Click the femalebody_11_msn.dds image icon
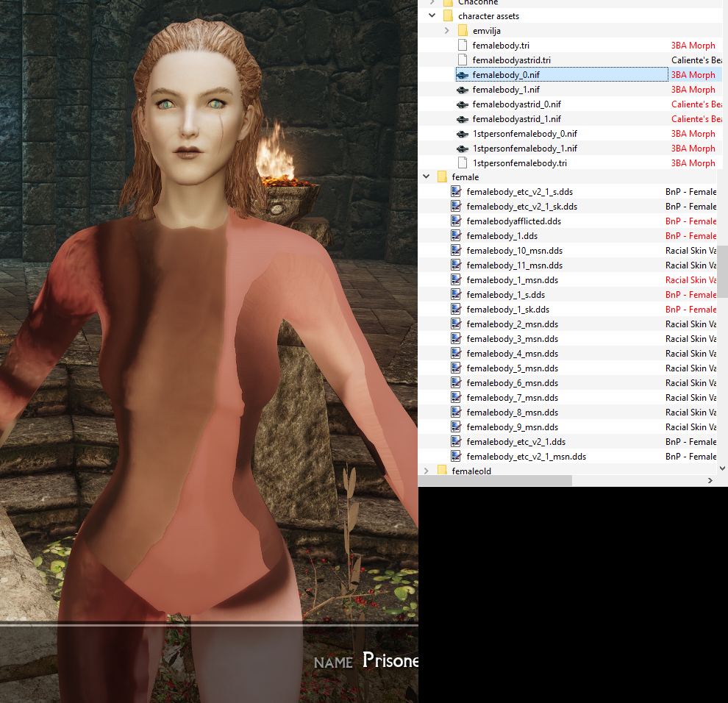Image resolution: width=728 pixels, height=703 pixels. click(x=456, y=265)
